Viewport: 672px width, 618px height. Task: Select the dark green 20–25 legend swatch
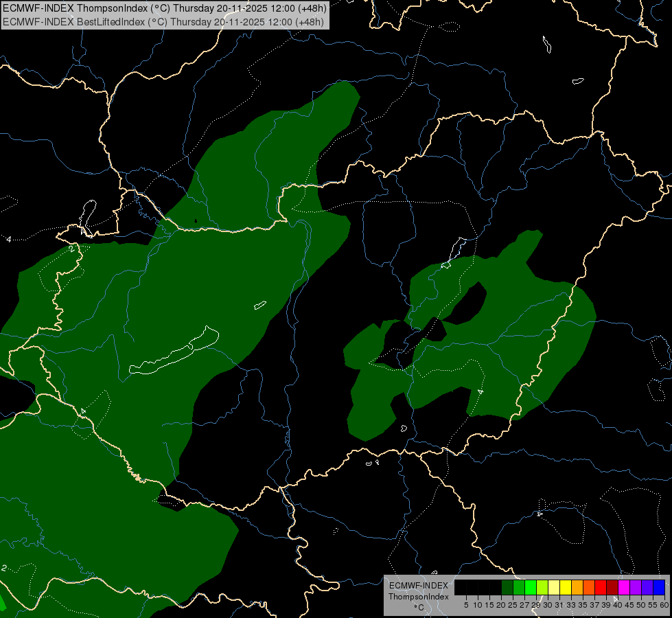pyautogui.click(x=507, y=588)
